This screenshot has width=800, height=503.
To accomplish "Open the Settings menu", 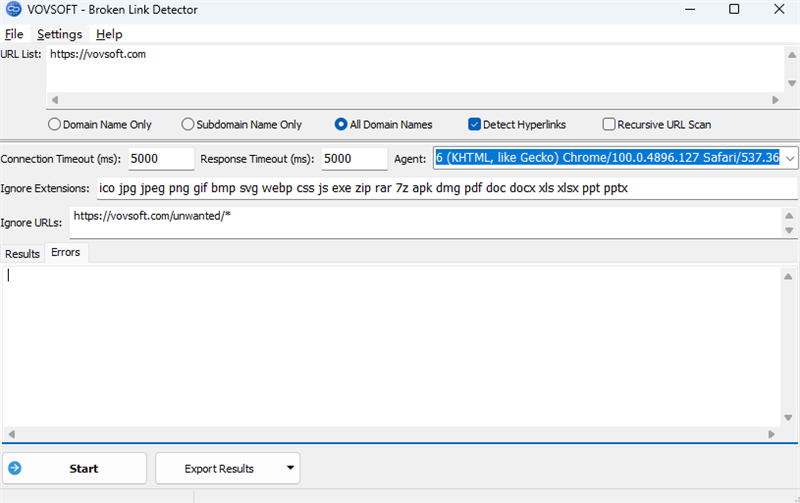I will click(x=59, y=34).
